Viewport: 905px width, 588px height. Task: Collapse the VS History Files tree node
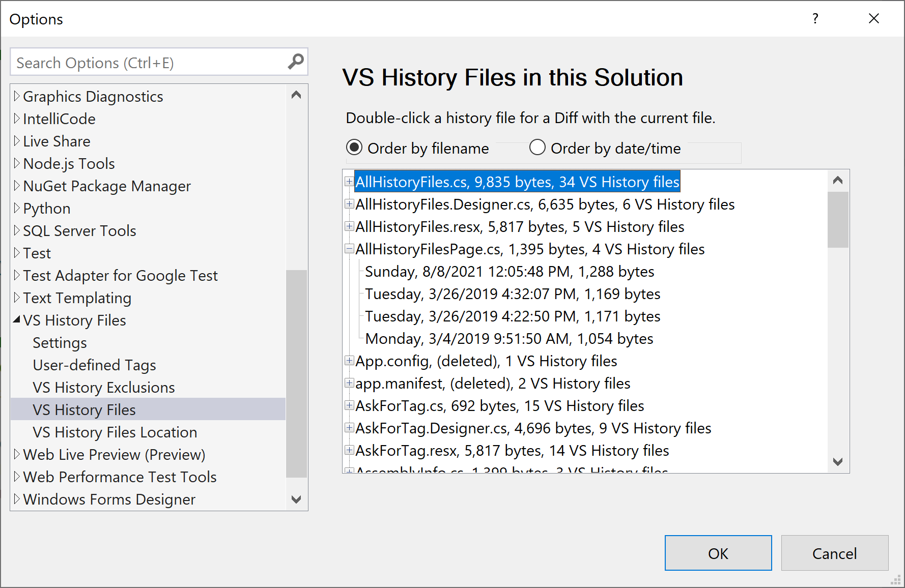pos(17,320)
